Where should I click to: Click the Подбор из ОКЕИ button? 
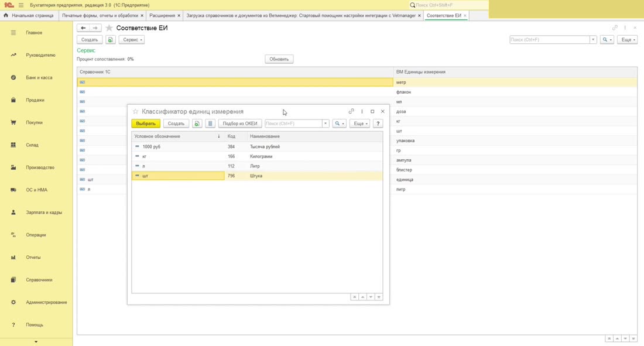240,124
